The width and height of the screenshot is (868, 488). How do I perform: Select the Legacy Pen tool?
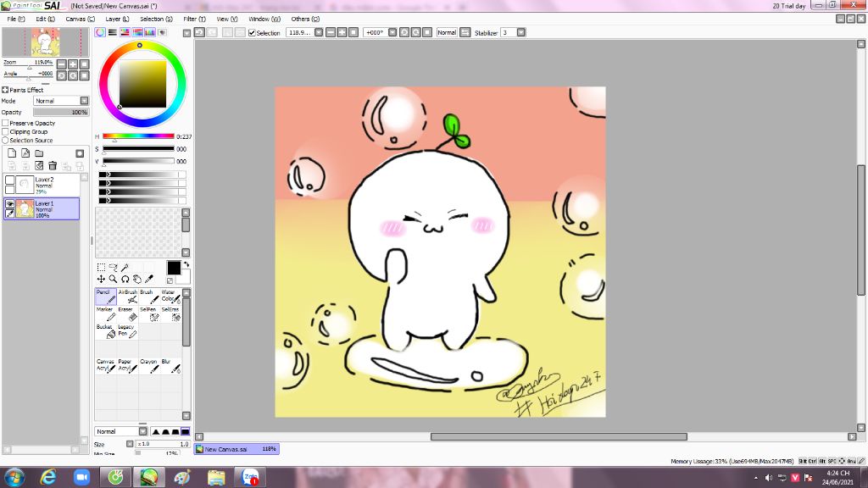pos(127,331)
